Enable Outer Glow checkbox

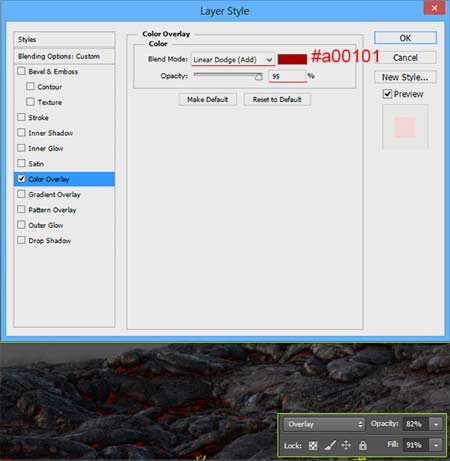click(21, 225)
